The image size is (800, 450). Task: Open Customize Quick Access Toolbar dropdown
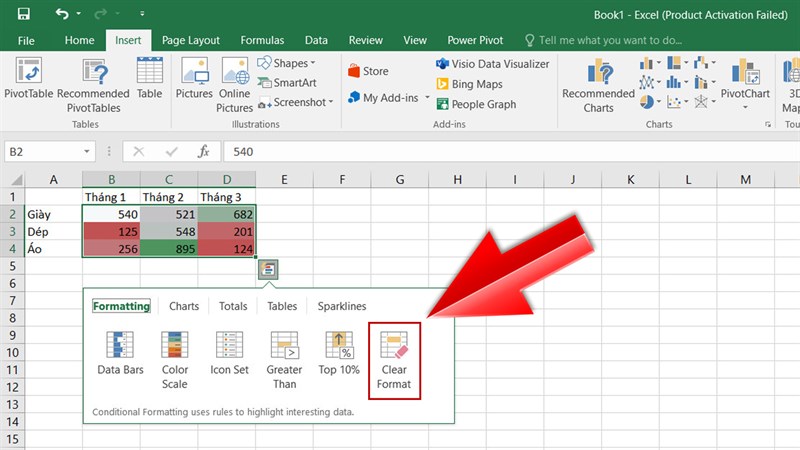point(142,14)
